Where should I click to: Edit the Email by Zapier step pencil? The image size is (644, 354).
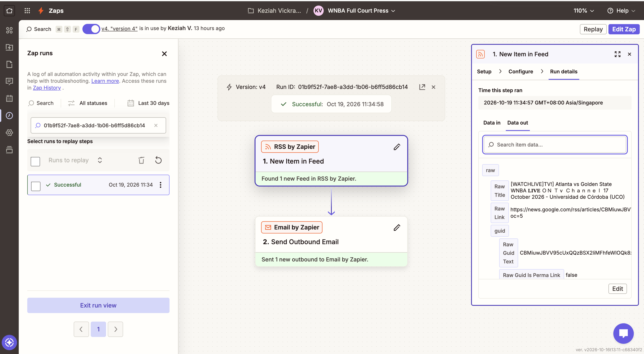[x=397, y=228]
